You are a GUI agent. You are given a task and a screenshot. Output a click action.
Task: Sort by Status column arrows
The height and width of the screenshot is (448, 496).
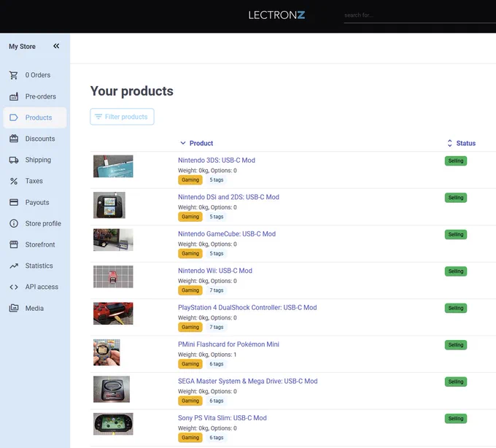(449, 143)
